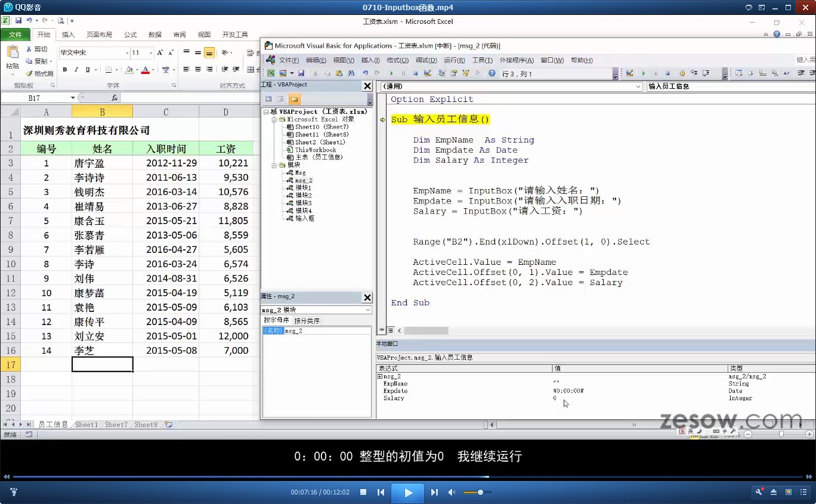Collapse the VBAProject (工资表.xlsm) tree node
The width and height of the screenshot is (816, 504).
point(266,112)
